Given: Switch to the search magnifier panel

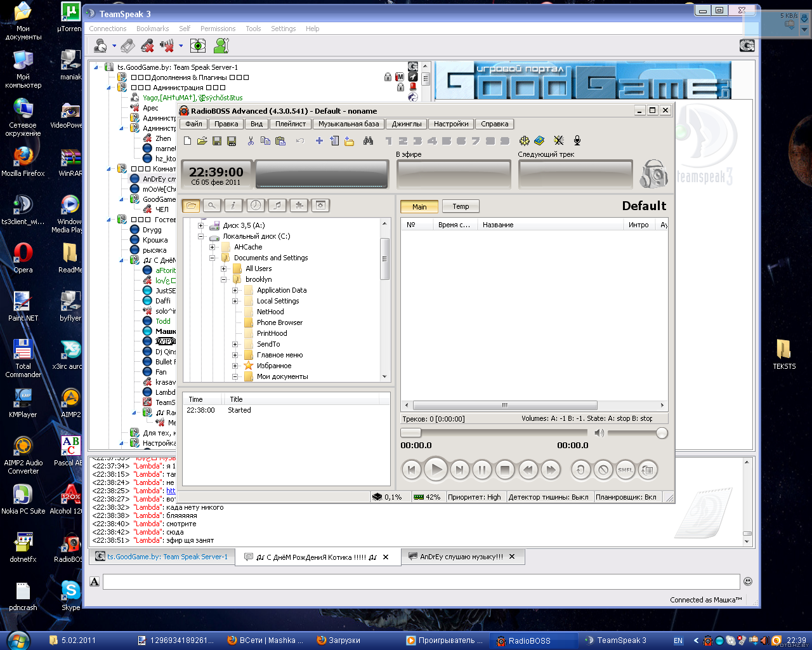Looking at the screenshot, I should [212, 205].
